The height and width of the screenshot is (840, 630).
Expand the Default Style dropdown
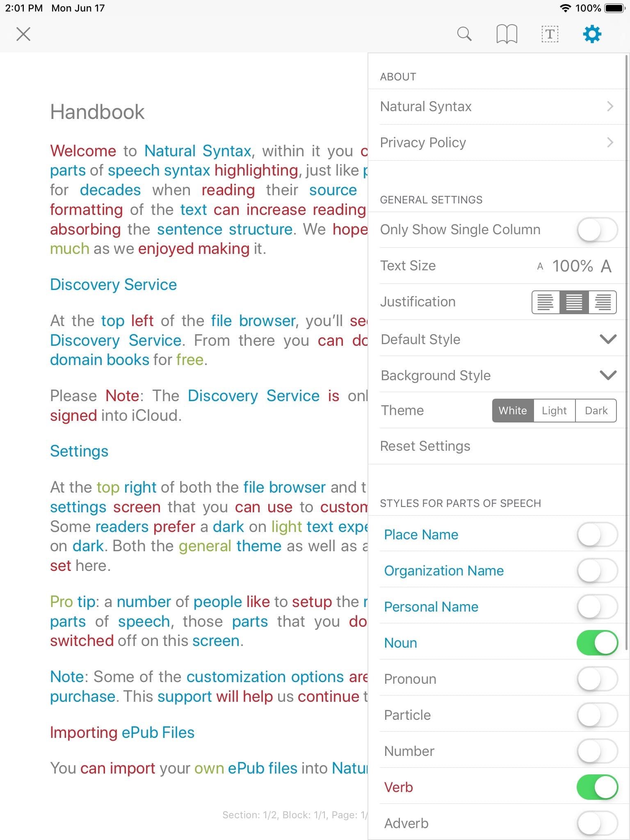tap(608, 339)
